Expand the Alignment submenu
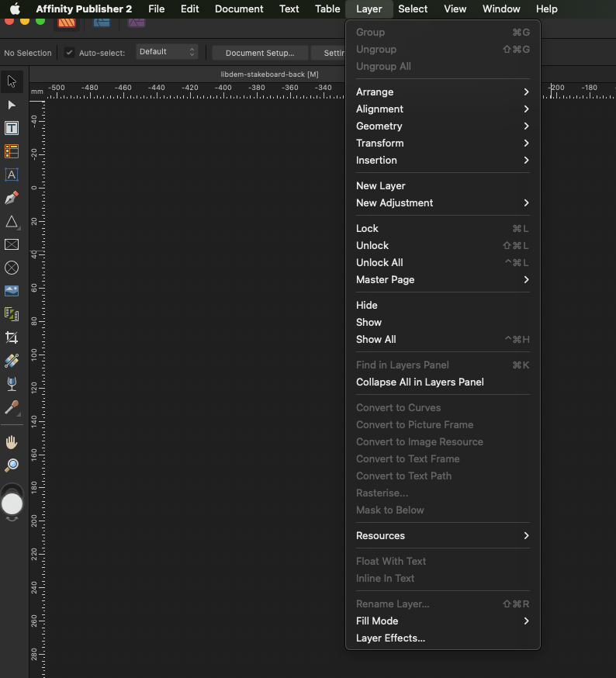Viewport: 616px width, 678px height. coord(442,109)
